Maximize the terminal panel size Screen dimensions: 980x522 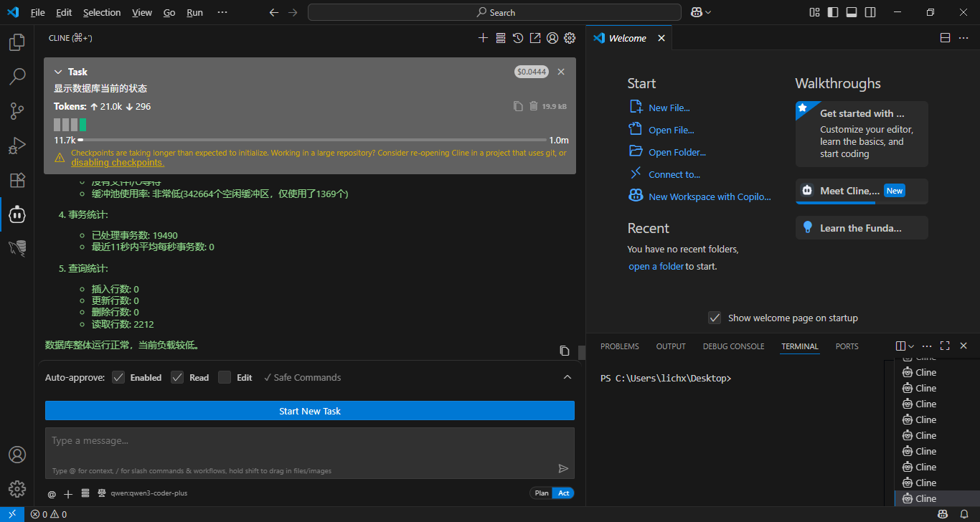pos(945,346)
